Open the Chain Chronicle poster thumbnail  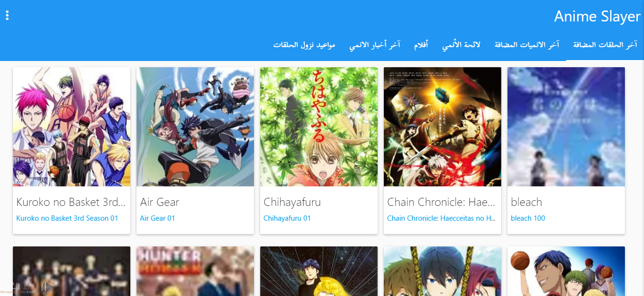[x=443, y=127]
